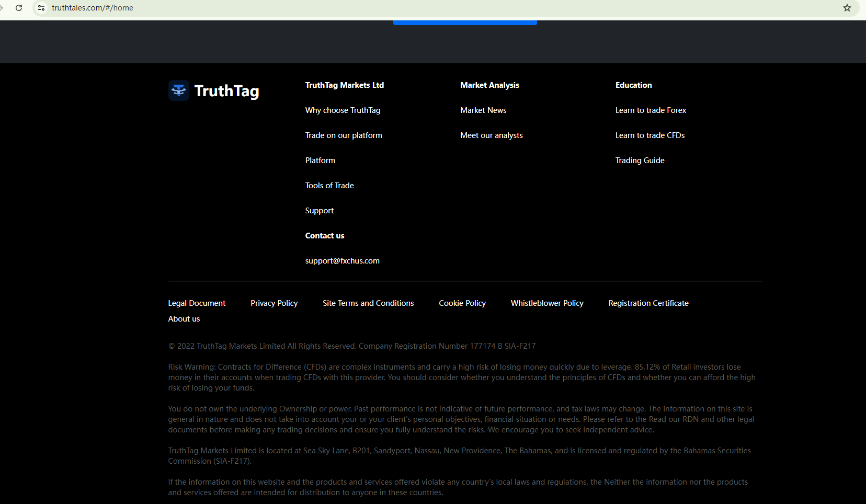
Task: Open the Why choose TruthTag link
Action: [x=343, y=110]
